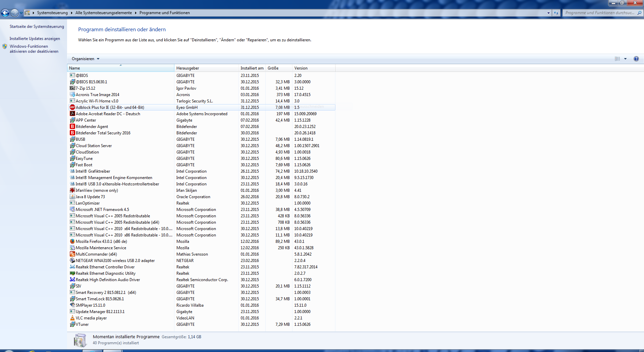Select the @BIOS B15.0630.1 entry
Image resolution: width=644 pixels, height=352 pixels.
click(201, 82)
